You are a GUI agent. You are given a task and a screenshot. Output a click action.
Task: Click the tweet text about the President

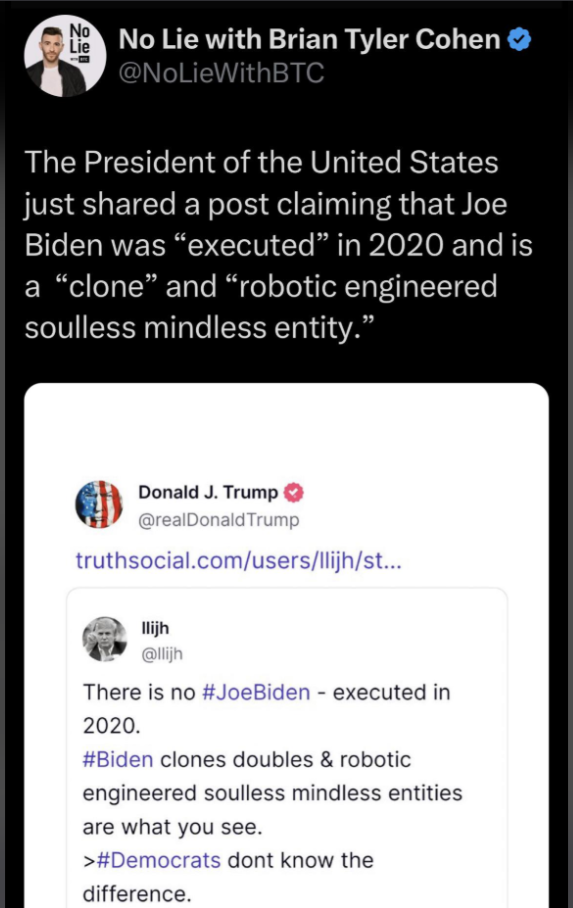pyautogui.click(x=279, y=245)
